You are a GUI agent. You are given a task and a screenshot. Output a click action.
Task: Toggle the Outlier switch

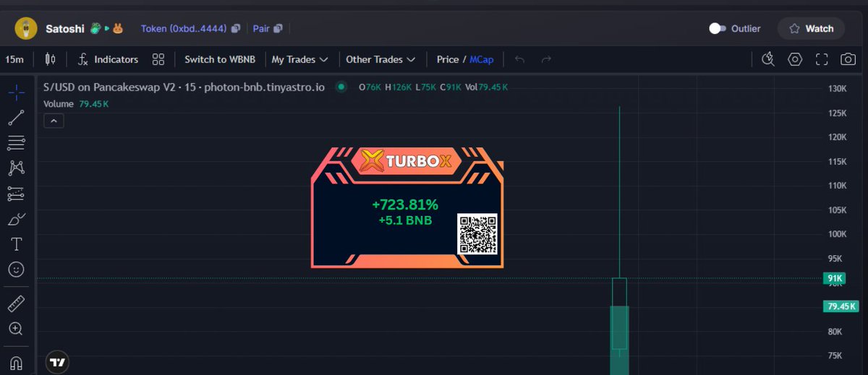tap(718, 29)
